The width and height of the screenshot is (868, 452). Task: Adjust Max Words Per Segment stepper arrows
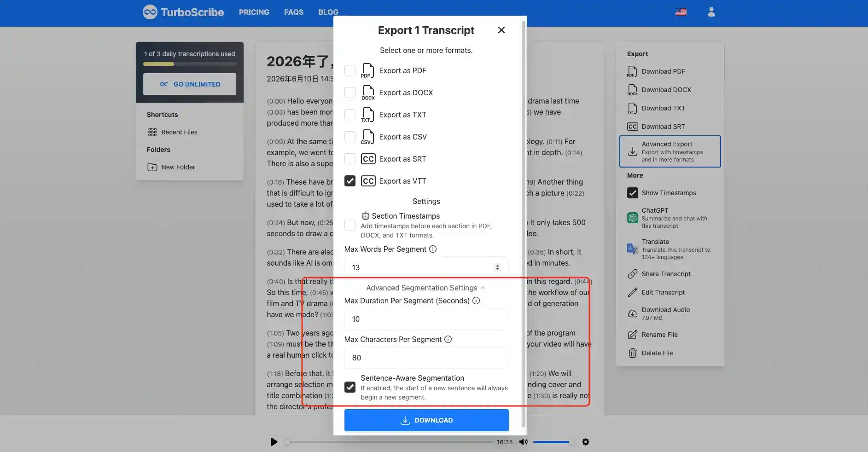497,267
